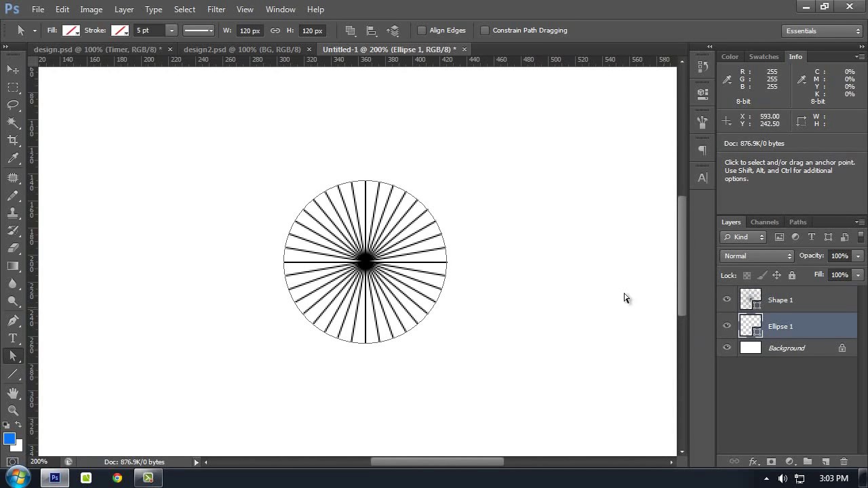Open the Image menu
This screenshot has height=488, width=868.
click(x=91, y=9)
